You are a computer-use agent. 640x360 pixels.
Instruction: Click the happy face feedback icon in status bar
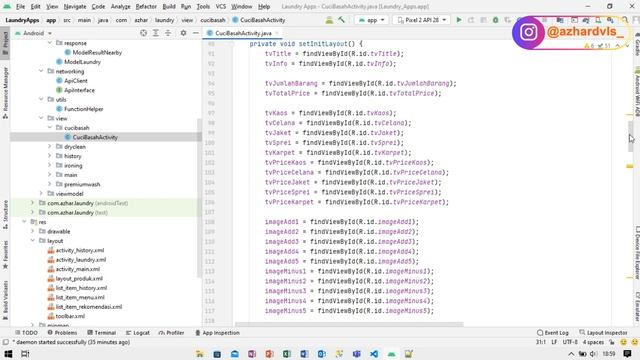[x=623, y=342]
